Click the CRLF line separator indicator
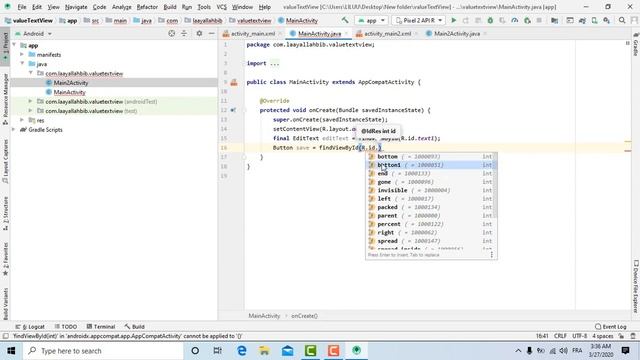 [560, 336]
